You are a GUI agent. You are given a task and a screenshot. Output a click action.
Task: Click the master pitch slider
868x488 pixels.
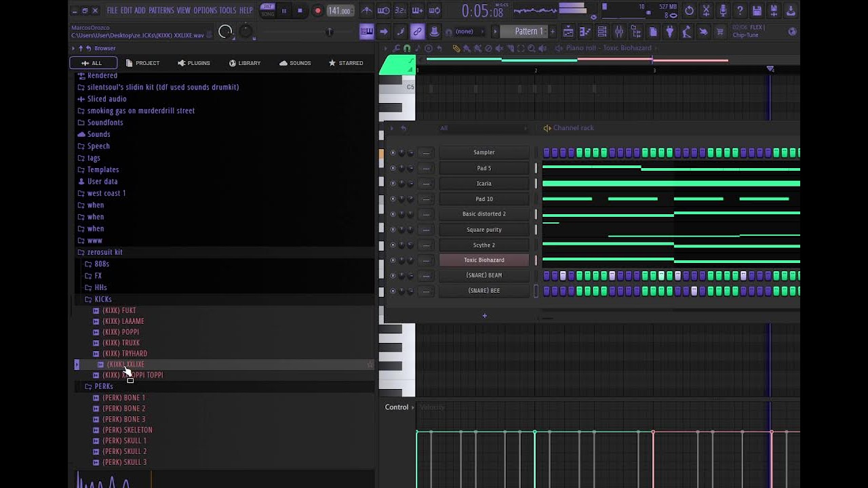click(330, 32)
